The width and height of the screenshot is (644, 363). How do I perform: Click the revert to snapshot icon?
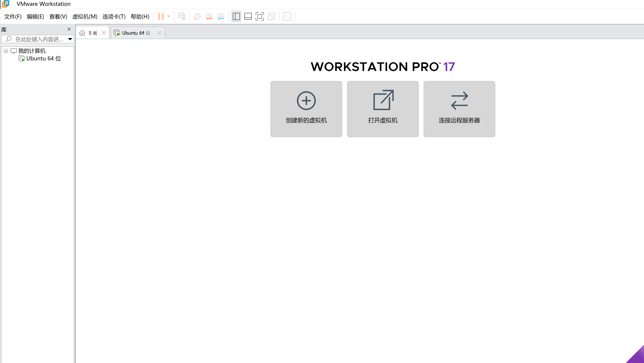coord(209,16)
